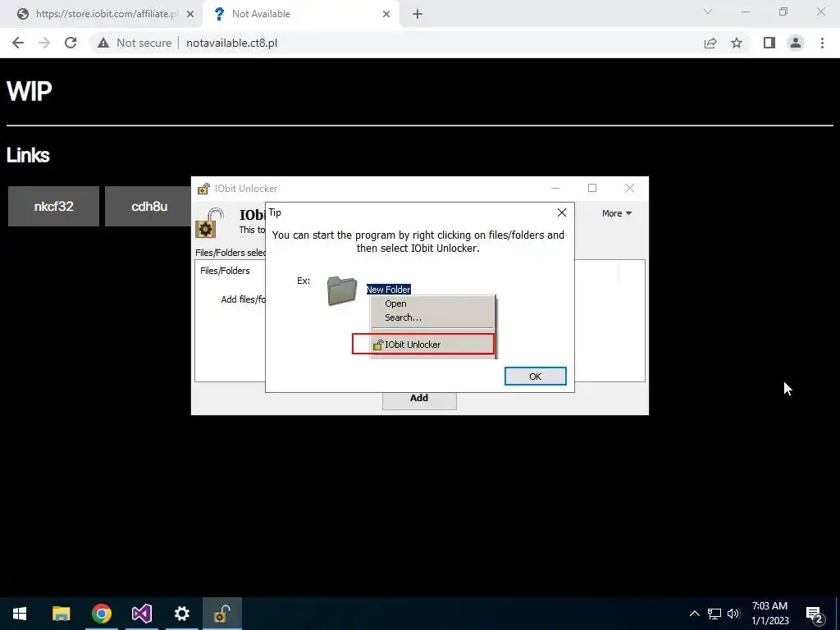Click the Links heading
840x630 pixels.
(28, 155)
